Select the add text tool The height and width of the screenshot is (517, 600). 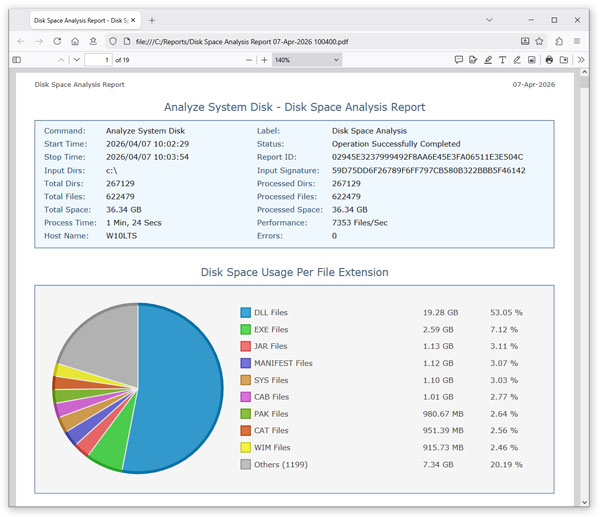point(502,60)
